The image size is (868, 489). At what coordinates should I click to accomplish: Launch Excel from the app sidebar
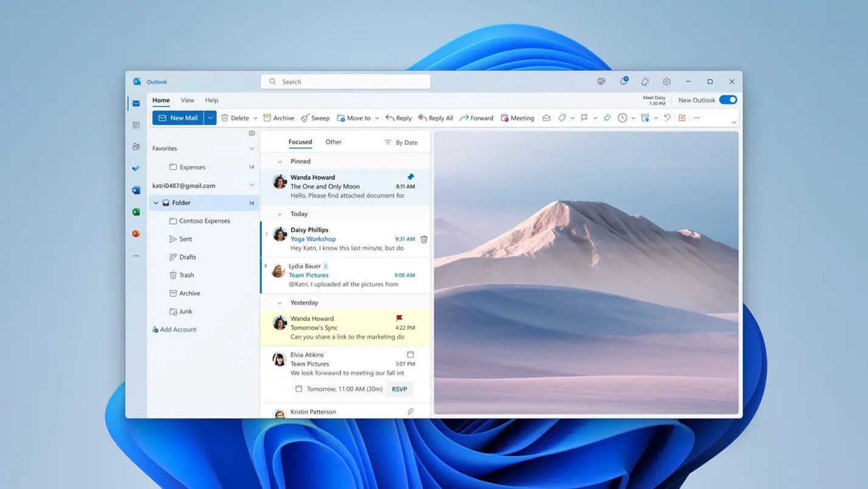[136, 212]
